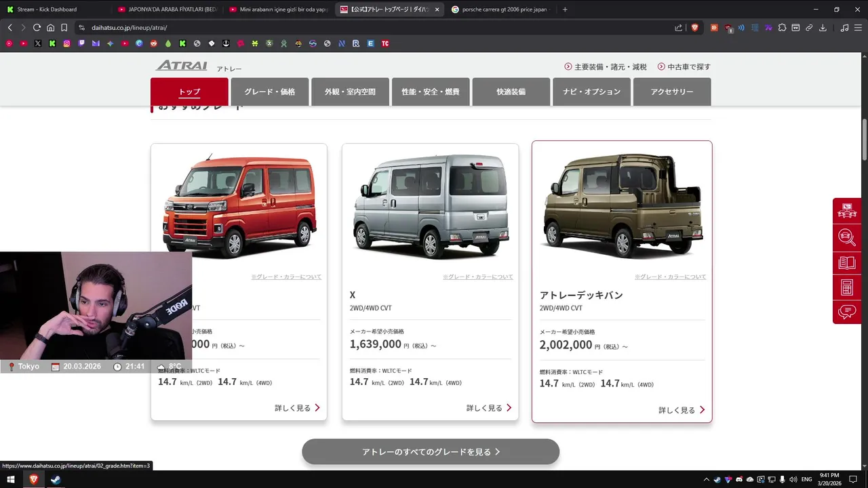This screenshot has height=488, width=868.
Task: Open the site settings icon beside the URL
Action: (81, 28)
